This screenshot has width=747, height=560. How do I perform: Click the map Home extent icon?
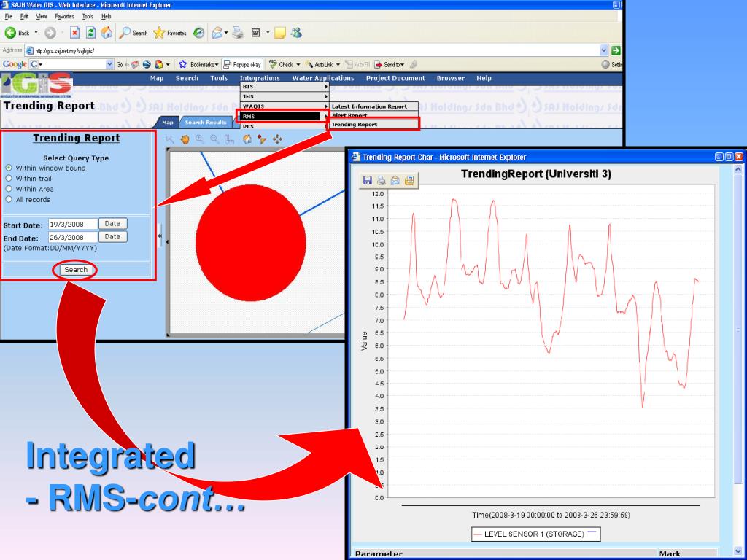247,139
